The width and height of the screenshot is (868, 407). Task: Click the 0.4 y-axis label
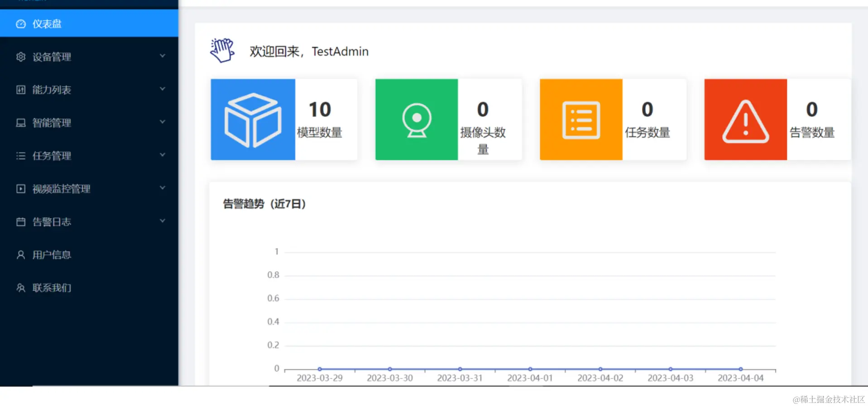[x=273, y=322]
